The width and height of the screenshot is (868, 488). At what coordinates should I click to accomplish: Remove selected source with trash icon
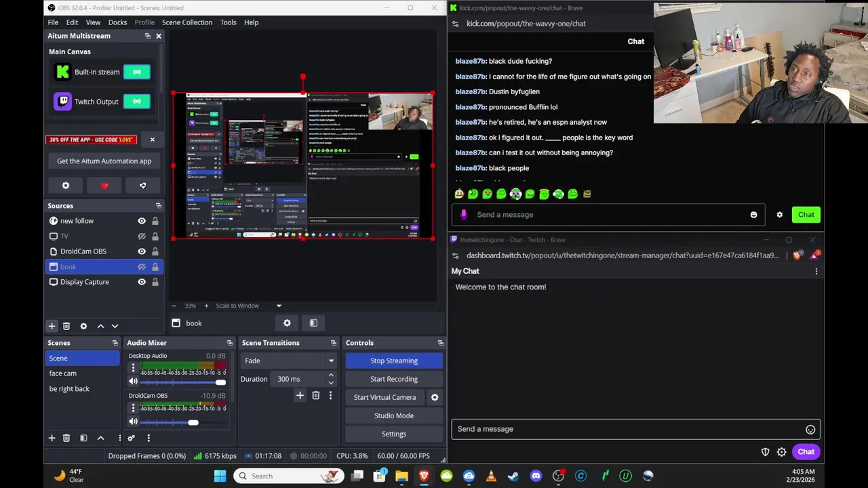[66, 326]
